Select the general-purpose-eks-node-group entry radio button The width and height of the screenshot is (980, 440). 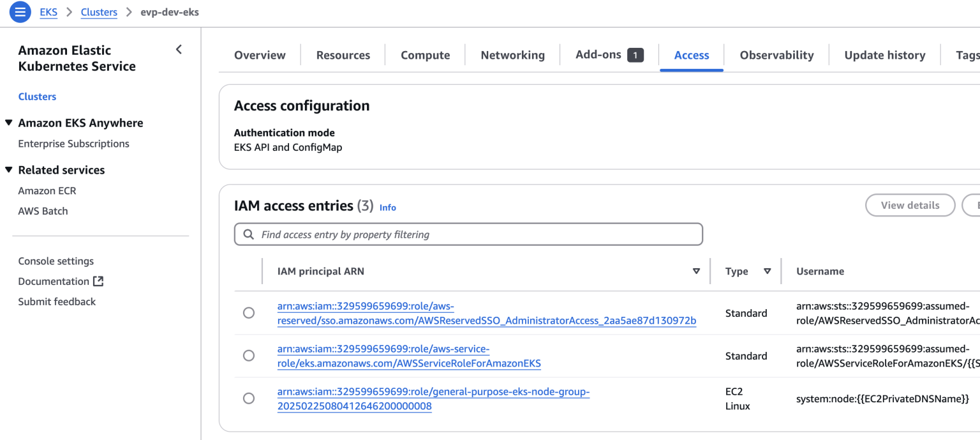point(249,398)
